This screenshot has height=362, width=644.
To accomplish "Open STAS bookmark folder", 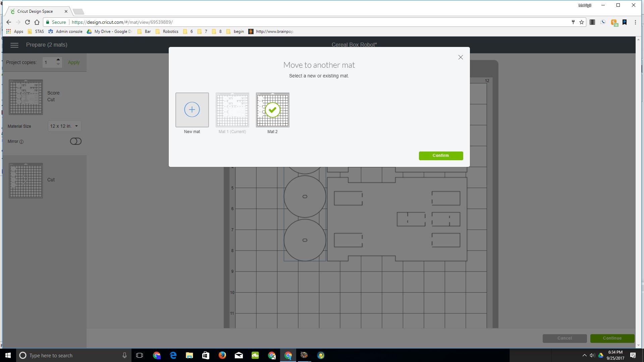I will (36, 32).
